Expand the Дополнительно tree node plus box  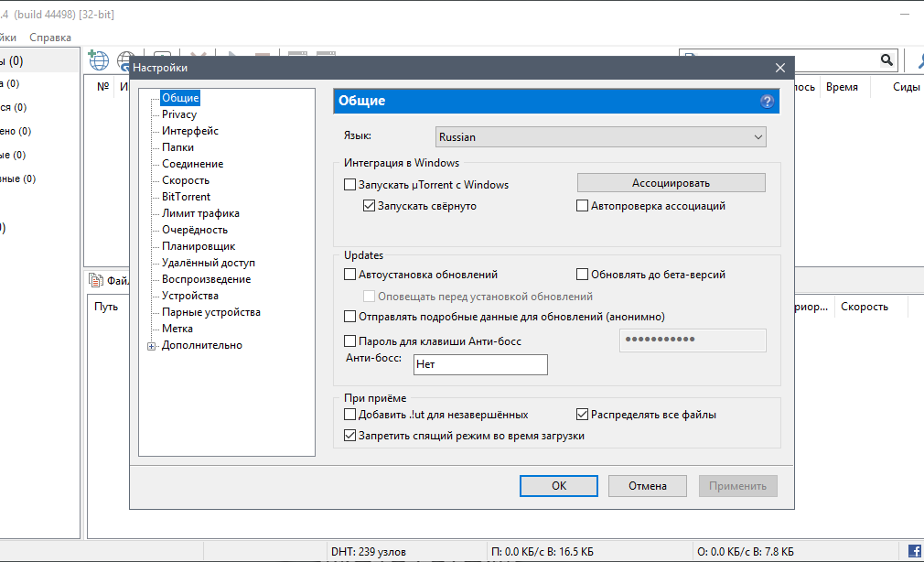pyautogui.click(x=152, y=346)
